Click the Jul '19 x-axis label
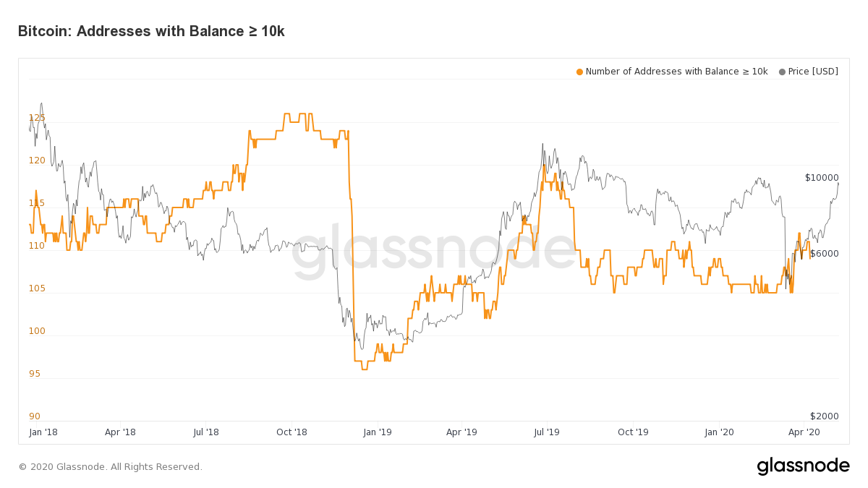868x488 pixels. click(x=547, y=432)
